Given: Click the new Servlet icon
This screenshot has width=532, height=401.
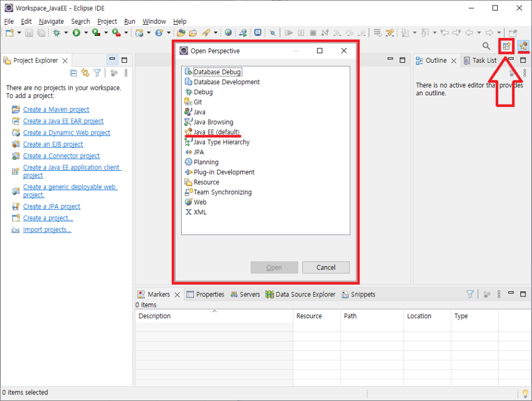Looking at the screenshot, I should tap(159, 33).
